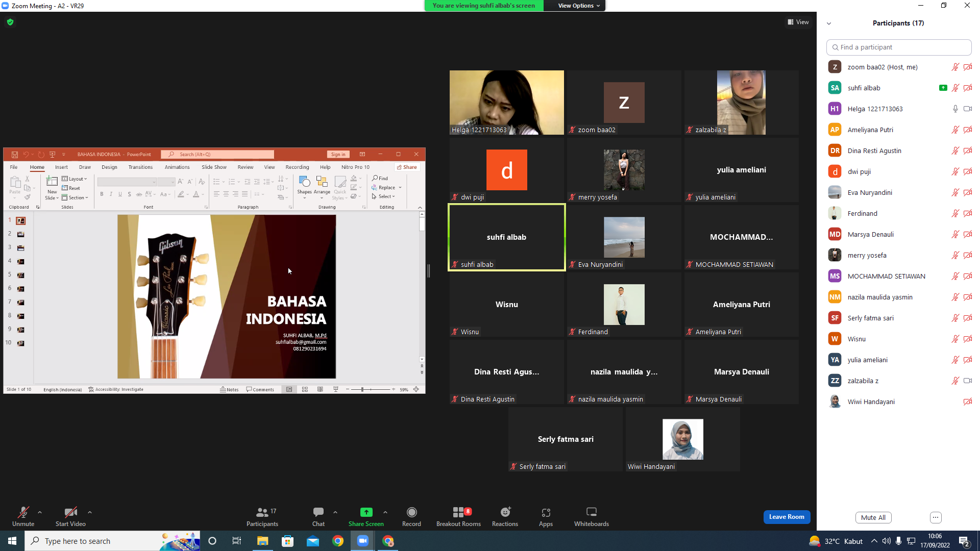Open the PowerPoint Insert tab
The image size is (980, 551).
[61, 167]
